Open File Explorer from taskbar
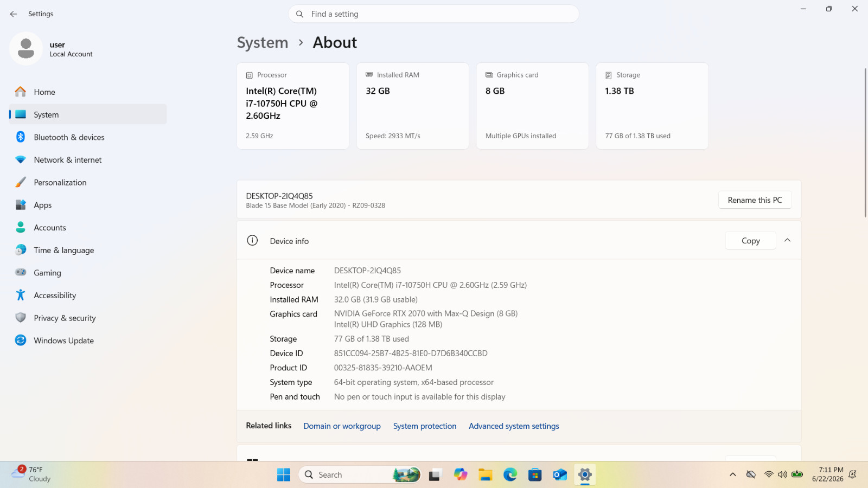Viewport: 868px width, 488px height. pyautogui.click(x=486, y=475)
